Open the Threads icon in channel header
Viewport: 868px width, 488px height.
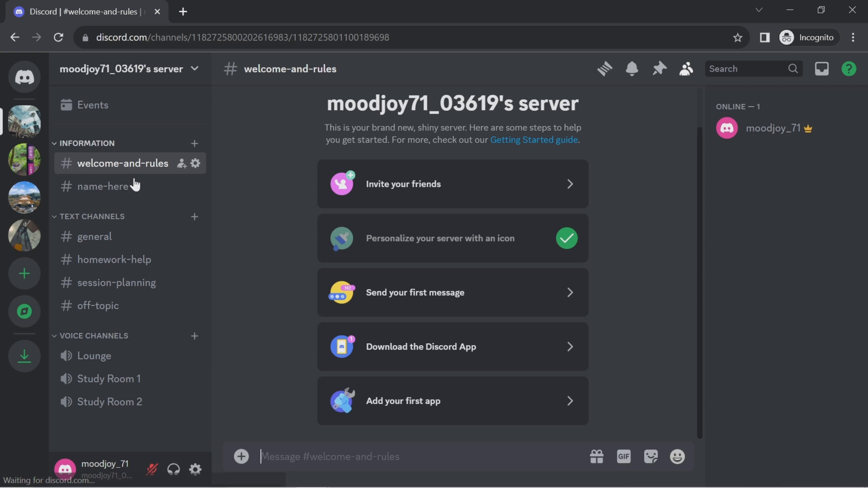point(604,69)
